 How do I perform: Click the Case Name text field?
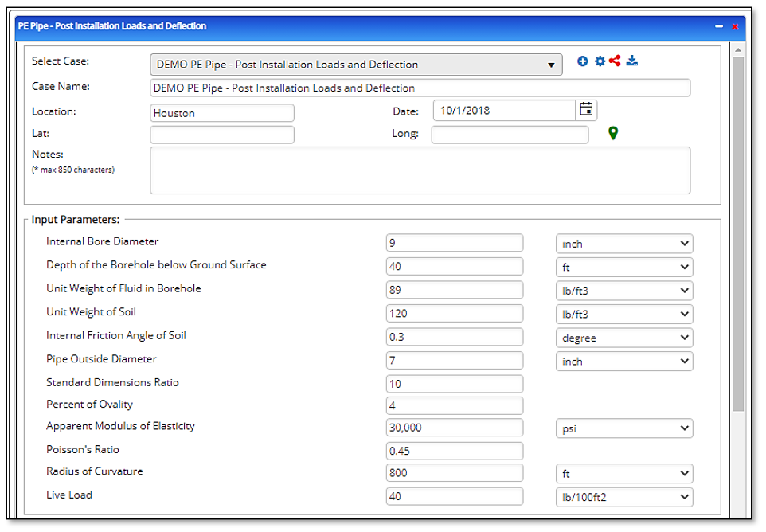[x=420, y=88]
